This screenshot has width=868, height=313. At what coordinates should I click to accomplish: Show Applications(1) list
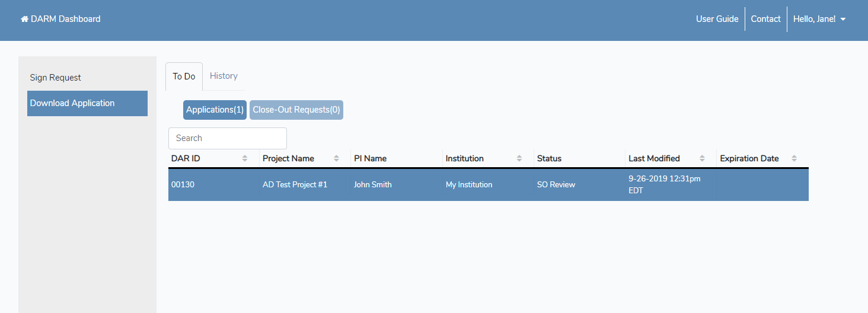pos(215,110)
